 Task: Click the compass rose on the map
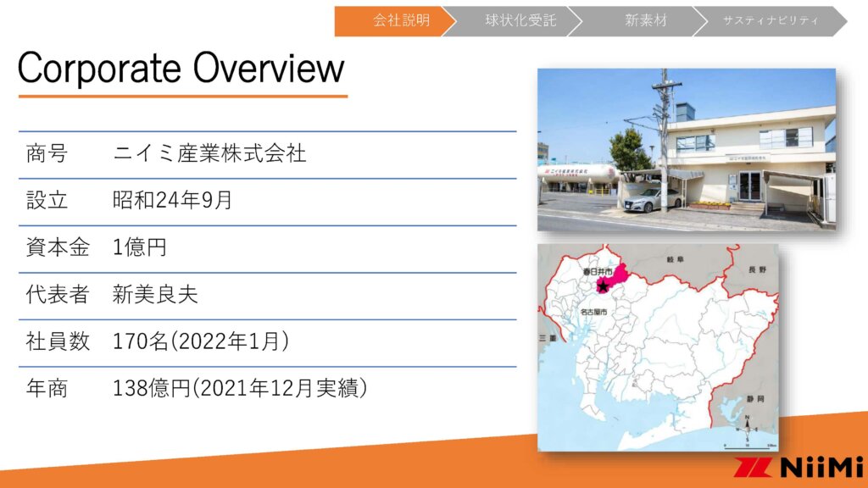[748, 428]
